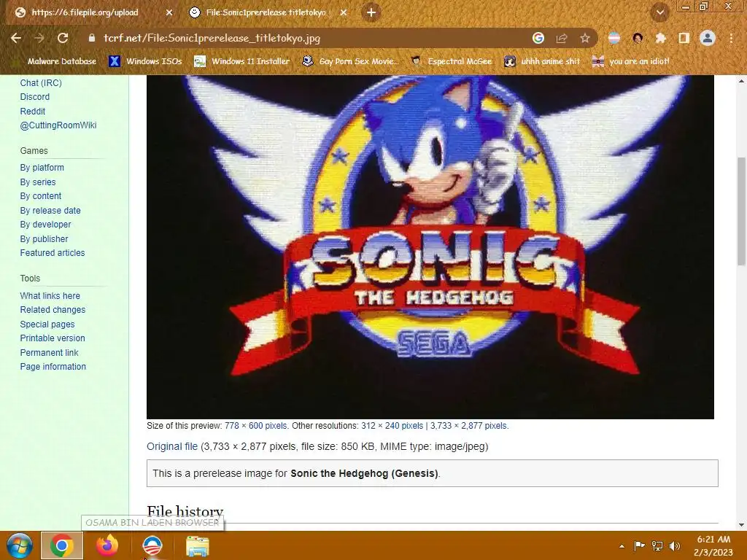Open File Explorer from taskbar
The height and width of the screenshot is (560, 747).
tap(197, 545)
